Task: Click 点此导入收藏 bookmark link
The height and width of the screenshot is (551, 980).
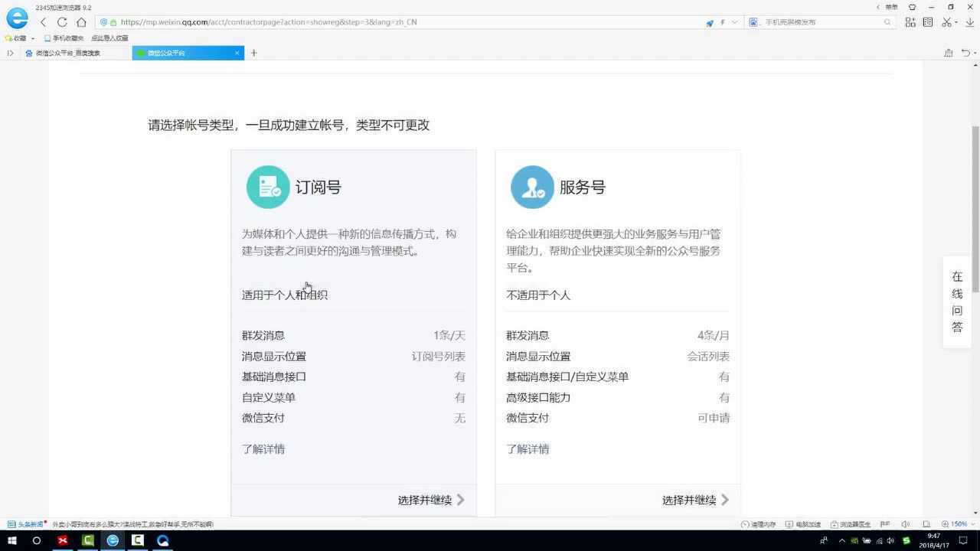Action: 109,37
